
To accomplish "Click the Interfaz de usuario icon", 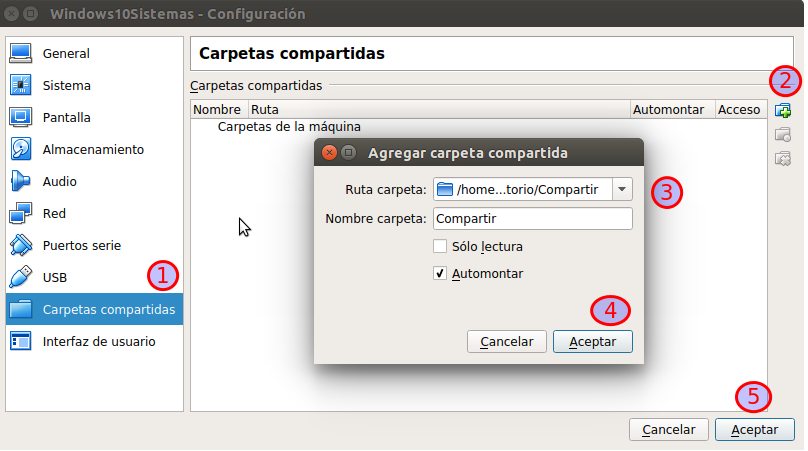I will click(21, 341).
